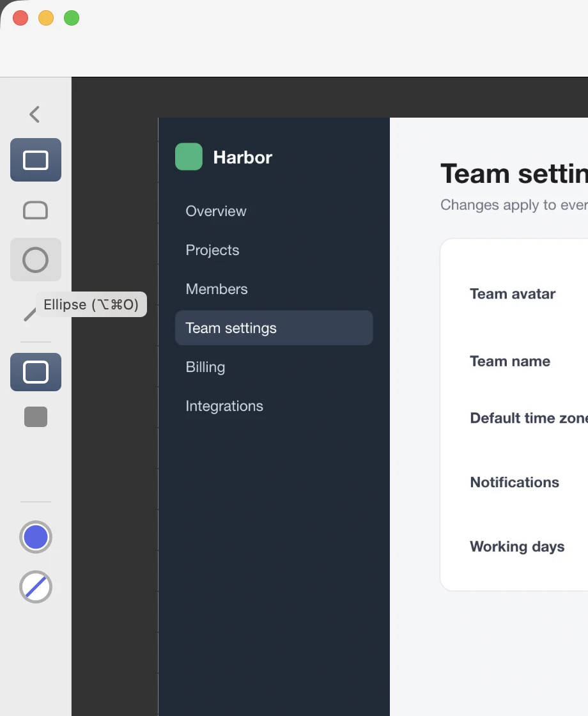Click the Harbor app name
The width and height of the screenshot is (588, 716).
242,157
